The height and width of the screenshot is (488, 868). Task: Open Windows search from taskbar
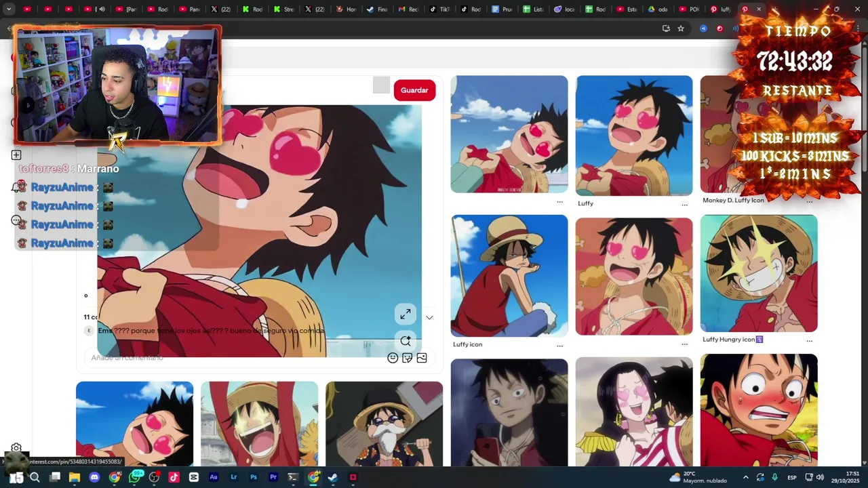tap(35, 477)
